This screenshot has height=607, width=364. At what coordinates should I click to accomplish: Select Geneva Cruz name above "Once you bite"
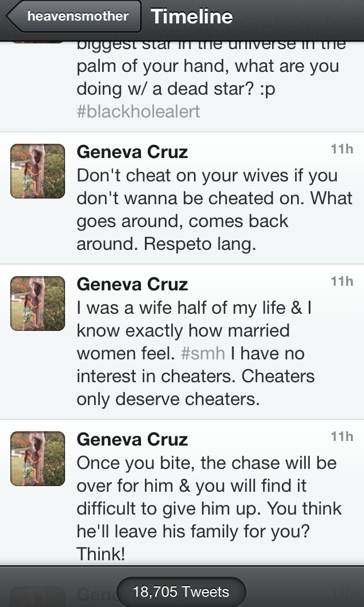(132, 439)
